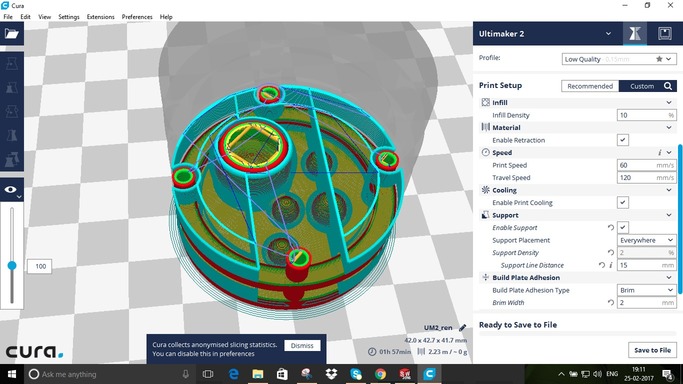Collapse the Support section
This screenshot has width=683, height=384.
coord(669,215)
